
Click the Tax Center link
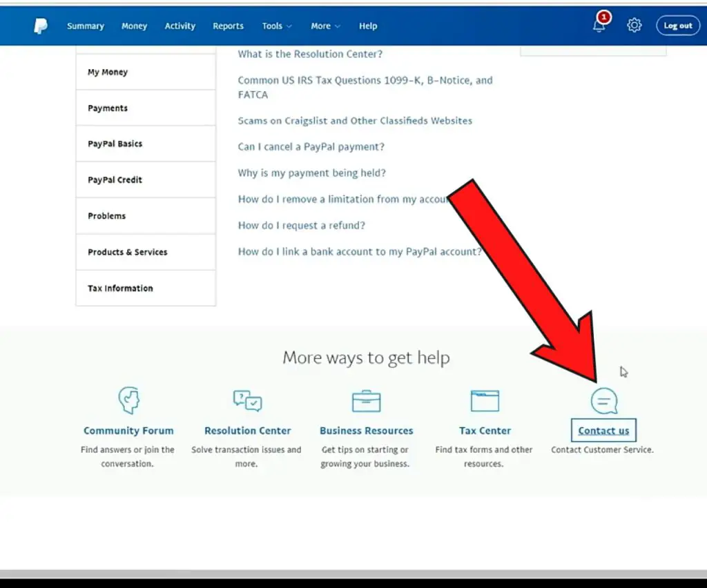(x=485, y=431)
